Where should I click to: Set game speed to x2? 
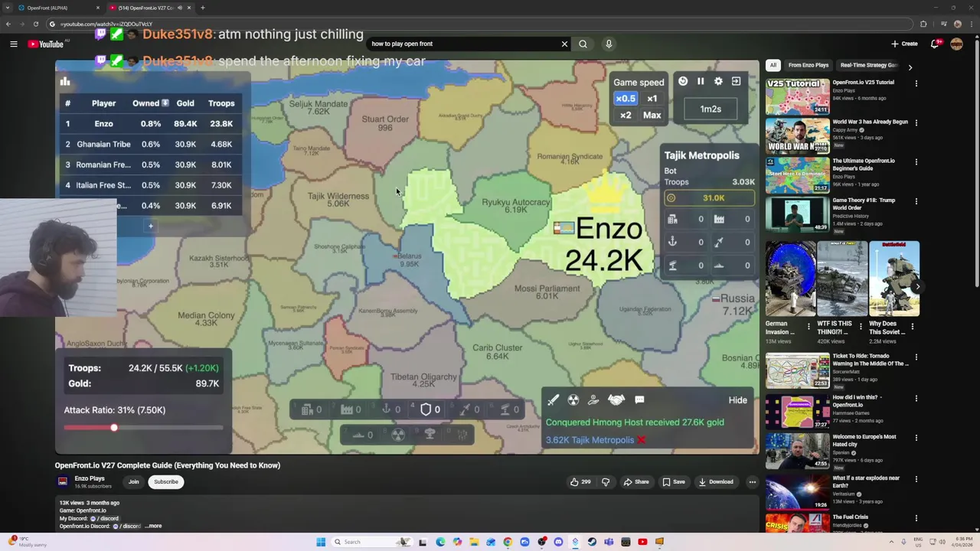point(626,116)
